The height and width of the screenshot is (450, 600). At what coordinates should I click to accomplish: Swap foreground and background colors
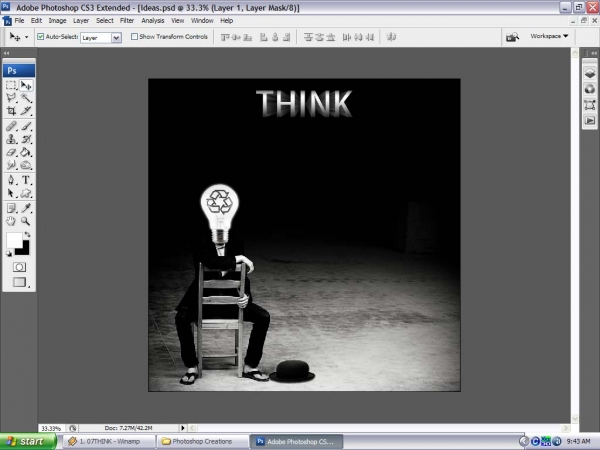(x=27, y=234)
